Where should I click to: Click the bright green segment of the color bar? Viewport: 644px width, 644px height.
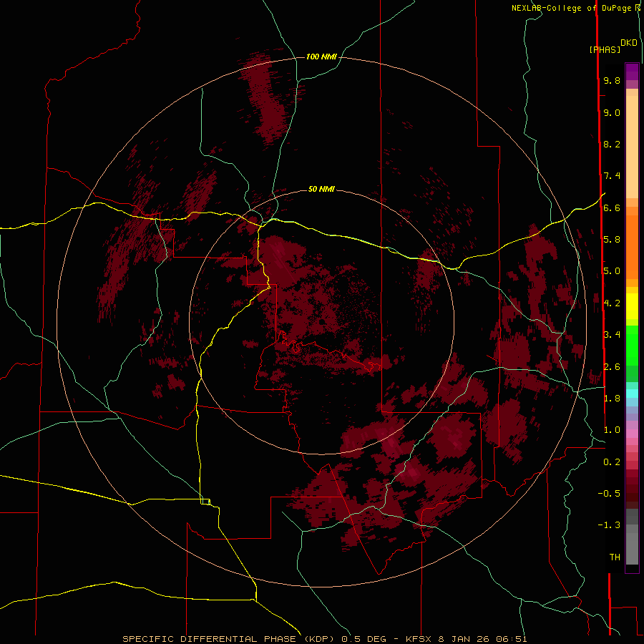click(632, 345)
